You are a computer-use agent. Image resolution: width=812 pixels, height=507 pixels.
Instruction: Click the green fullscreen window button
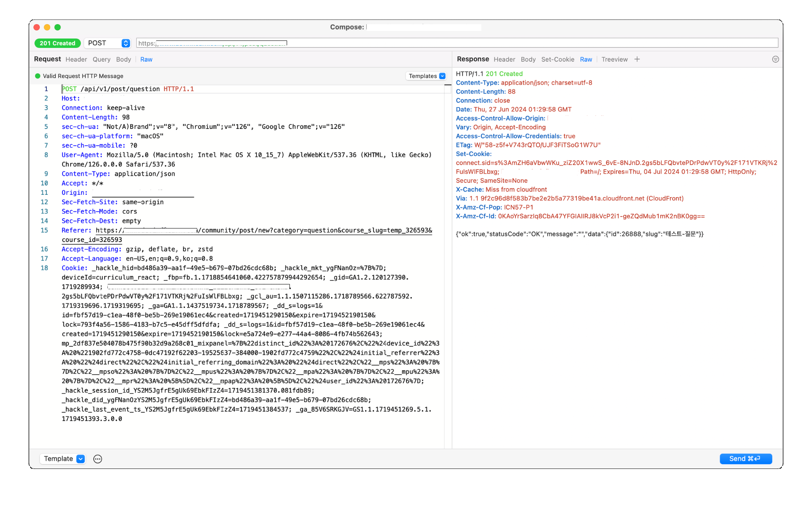coord(57,27)
